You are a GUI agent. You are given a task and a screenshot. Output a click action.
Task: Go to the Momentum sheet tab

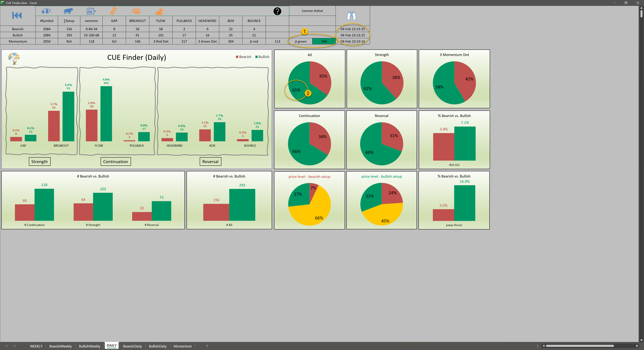183,346
